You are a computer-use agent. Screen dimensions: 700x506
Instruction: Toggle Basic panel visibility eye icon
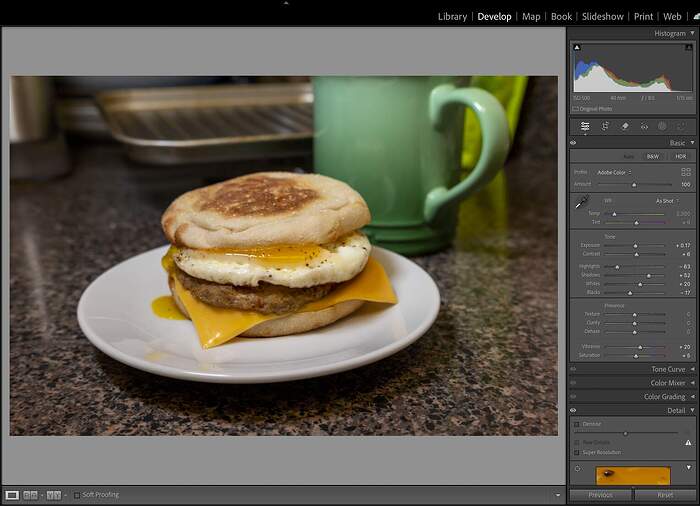573,143
